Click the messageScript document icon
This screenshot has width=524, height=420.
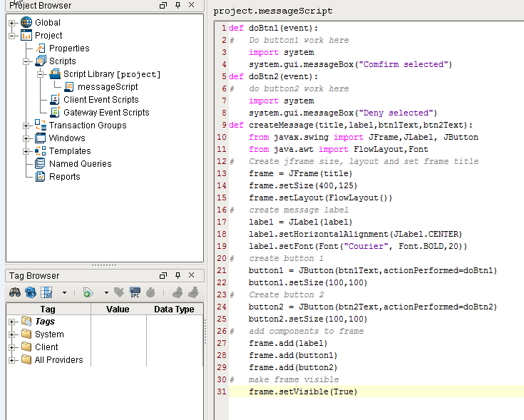(x=69, y=87)
